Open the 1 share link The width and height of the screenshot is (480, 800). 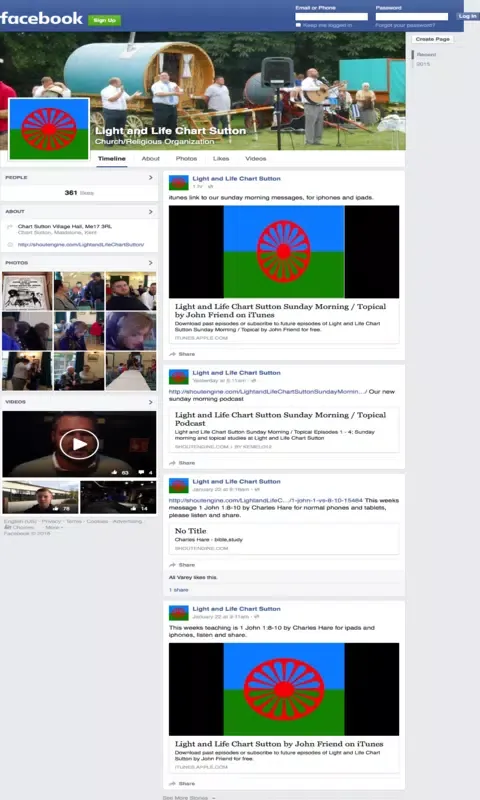coord(179,590)
